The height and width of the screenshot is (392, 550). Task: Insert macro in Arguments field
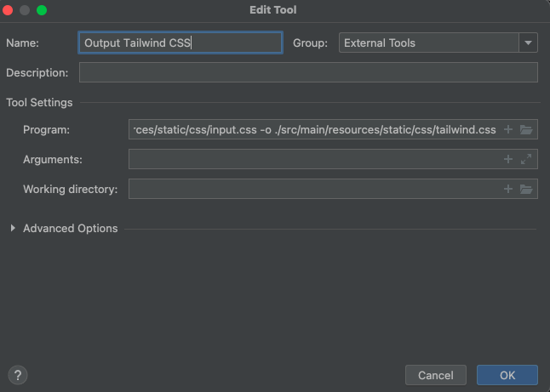coord(508,159)
